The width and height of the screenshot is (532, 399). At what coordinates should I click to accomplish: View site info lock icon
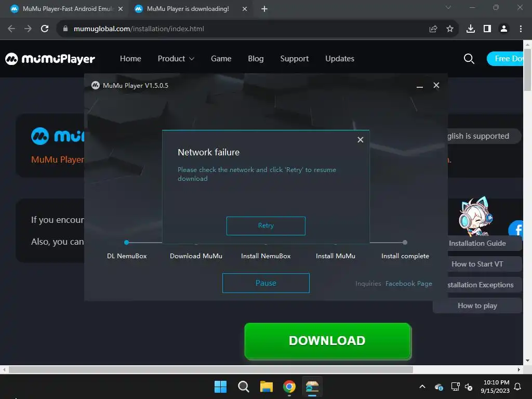point(65,29)
